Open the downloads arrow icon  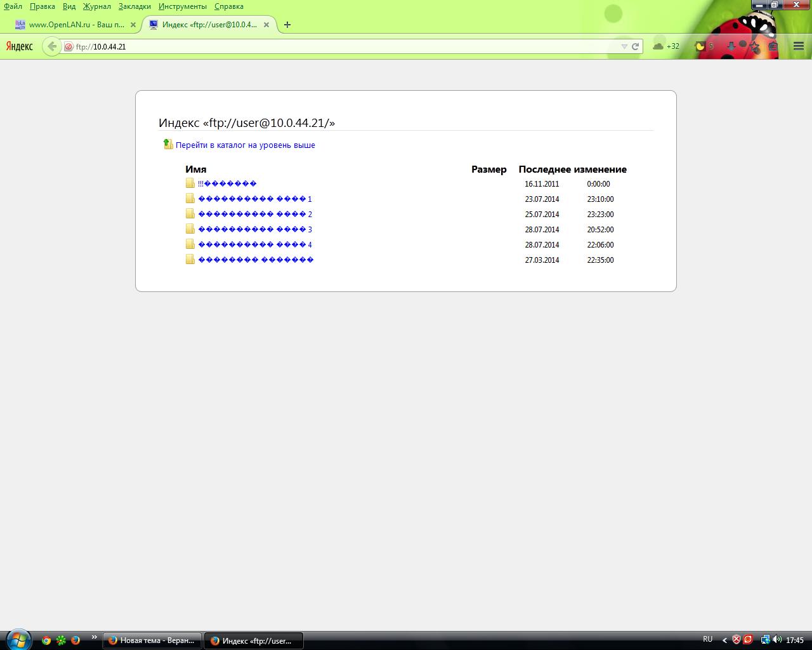coord(731,46)
